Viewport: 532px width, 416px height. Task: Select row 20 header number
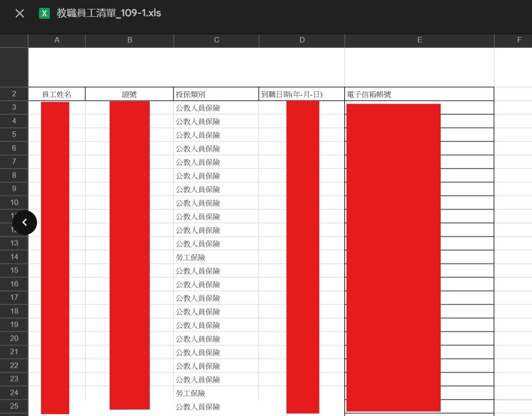[14, 339]
